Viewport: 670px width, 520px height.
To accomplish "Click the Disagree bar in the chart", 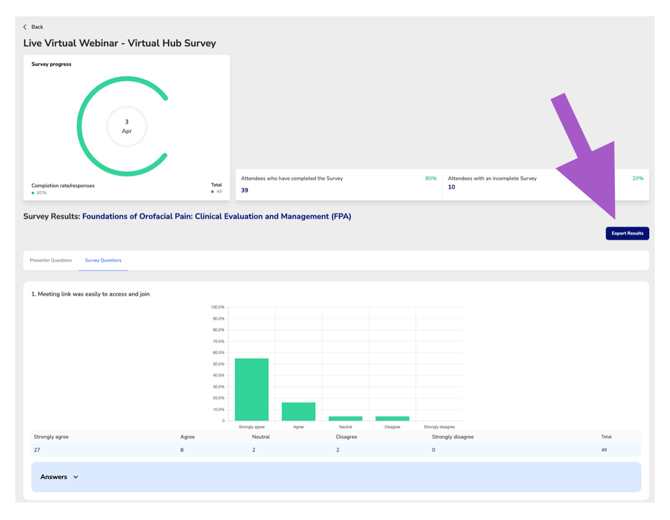I will pos(392,418).
